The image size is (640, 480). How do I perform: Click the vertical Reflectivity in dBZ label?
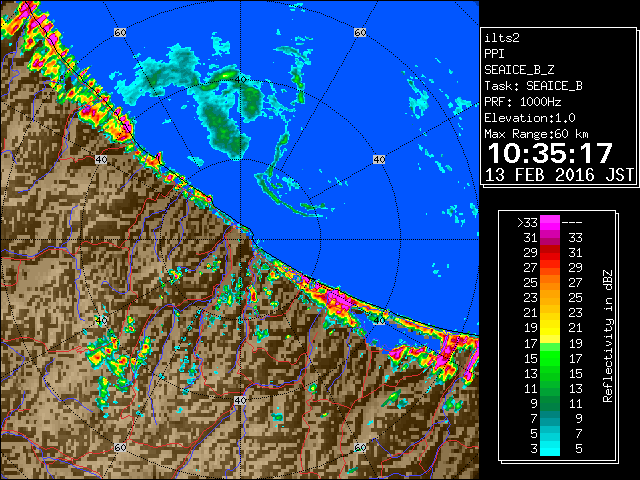[608, 336]
